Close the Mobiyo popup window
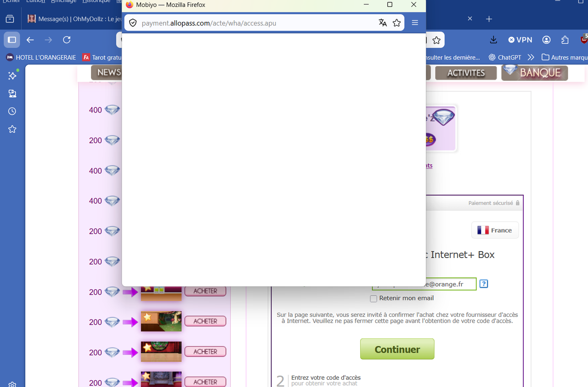Image resolution: width=588 pixels, height=387 pixels. pyautogui.click(x=413, y=5)
